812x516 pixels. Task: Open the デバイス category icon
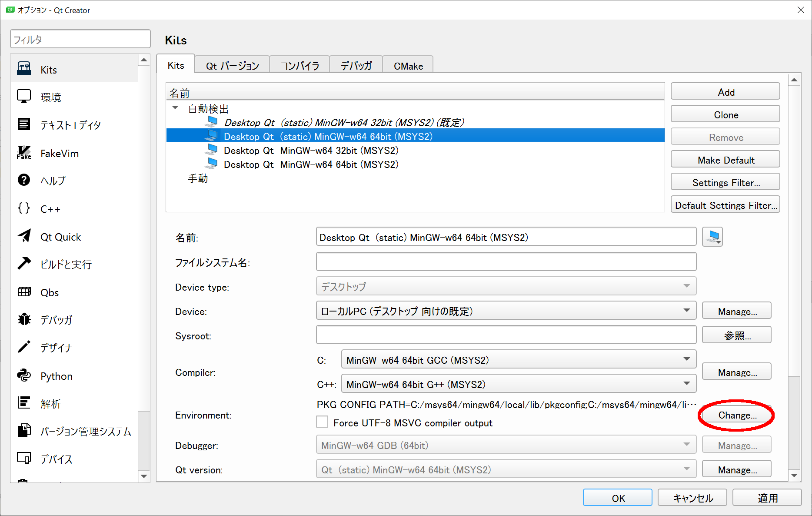point(24,458)
